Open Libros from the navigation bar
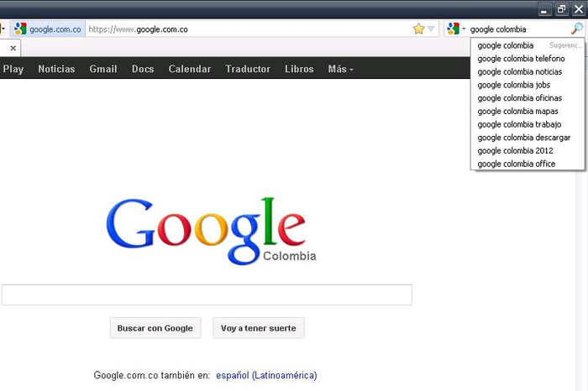Screen dimensions: 588x391 pos(299,69)
